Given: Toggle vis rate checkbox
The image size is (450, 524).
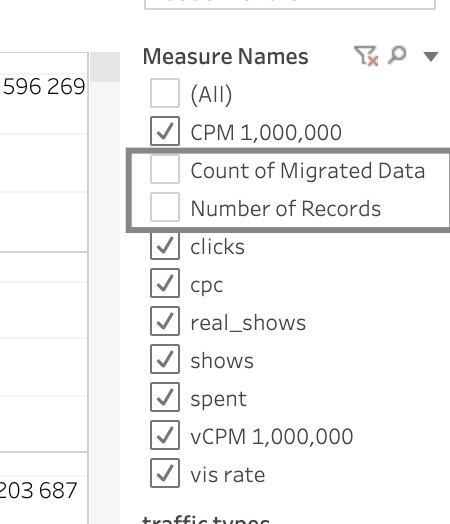Looking at the screenshot, I should 165,473.
